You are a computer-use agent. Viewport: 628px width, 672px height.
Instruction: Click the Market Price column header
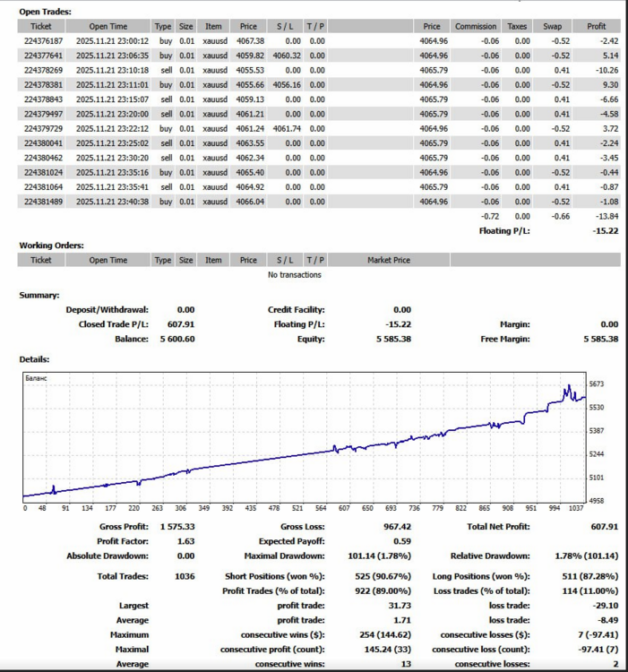[389, 260]
